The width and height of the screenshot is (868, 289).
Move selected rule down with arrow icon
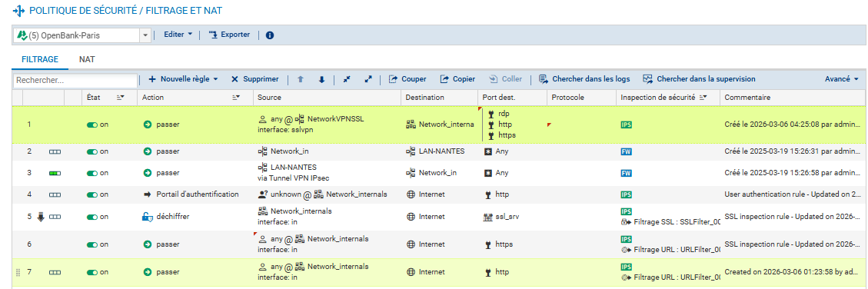tap(321, 80)
